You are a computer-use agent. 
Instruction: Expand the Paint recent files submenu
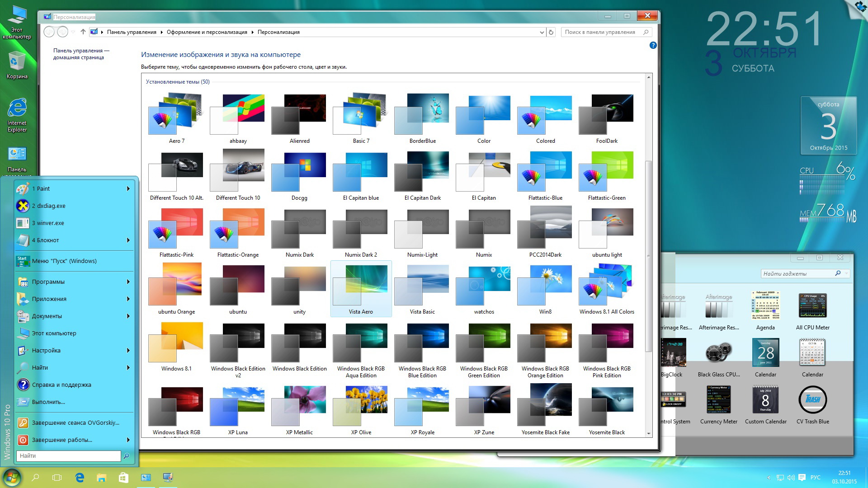pyautogui.click(x=128, y=188)
